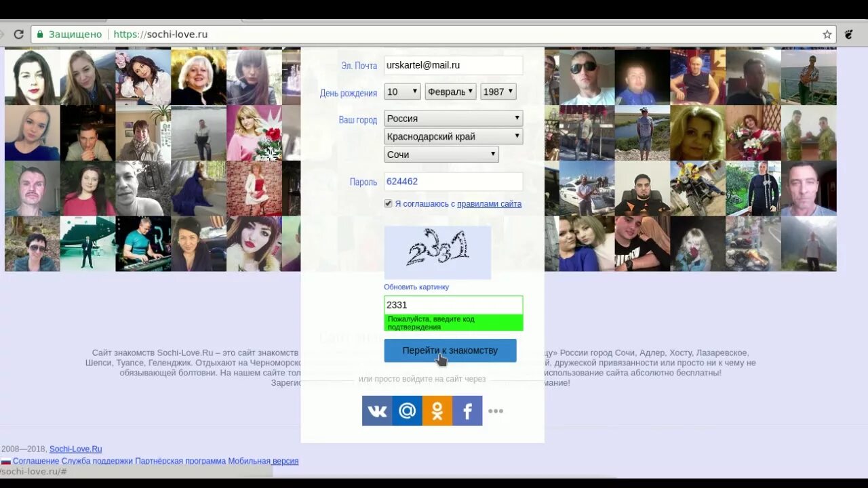The image size is (868, 488).
Task: Click the Защищено secure label in address bar
Action: click(x=75, y=35)
